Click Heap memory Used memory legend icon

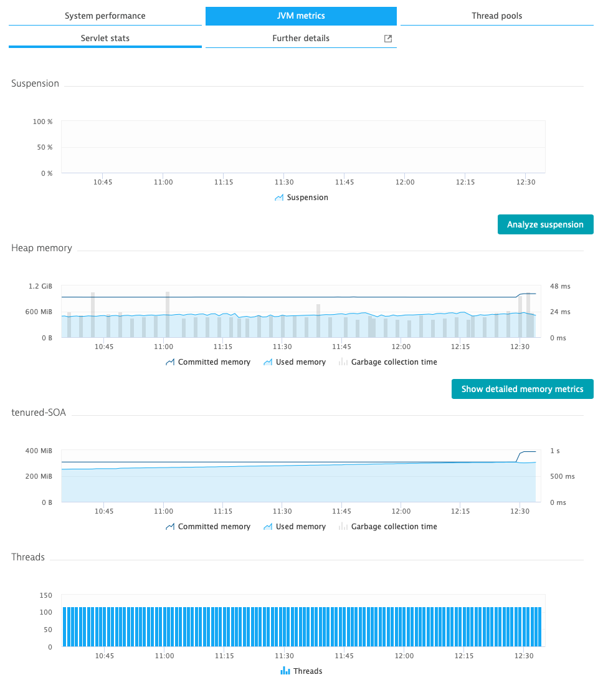[x=268, y=362]
